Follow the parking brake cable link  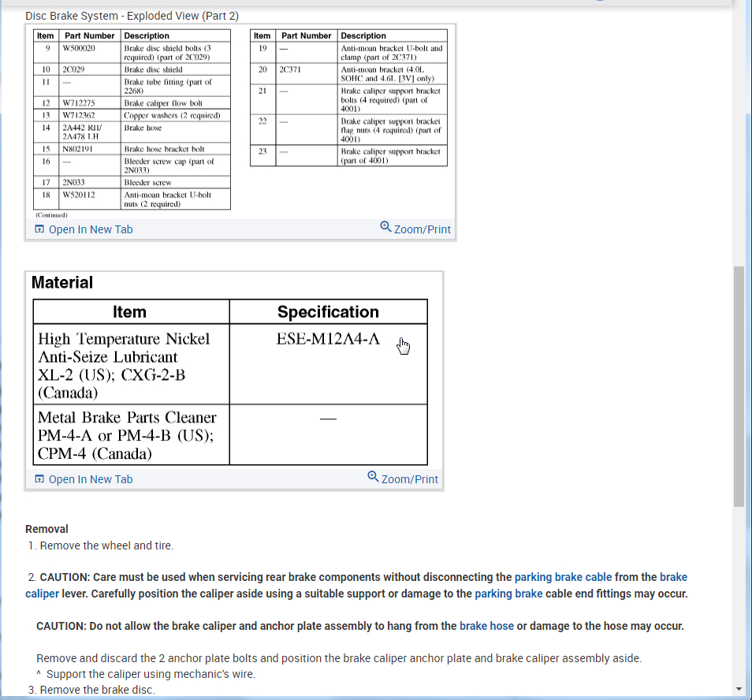click(x=563, y=577)
